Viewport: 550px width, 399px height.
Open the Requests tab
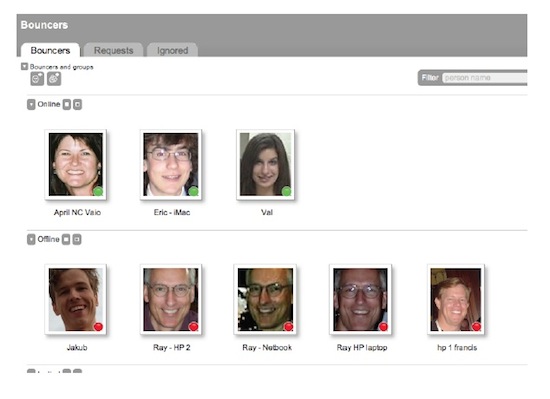click(114, 50)
